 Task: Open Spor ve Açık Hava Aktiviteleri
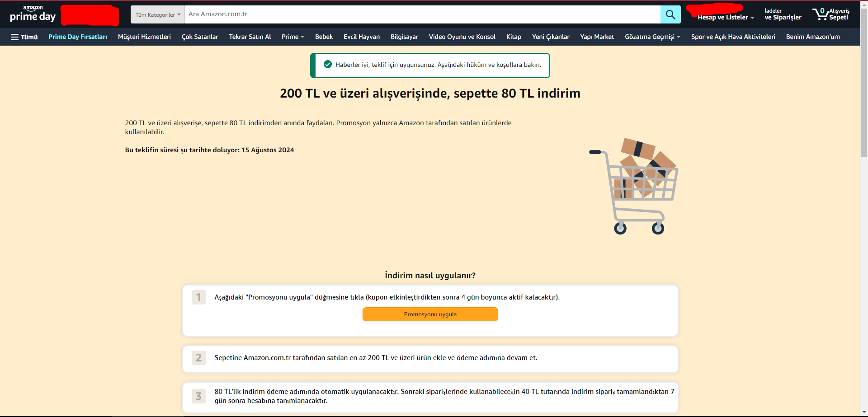coord(733,37)
